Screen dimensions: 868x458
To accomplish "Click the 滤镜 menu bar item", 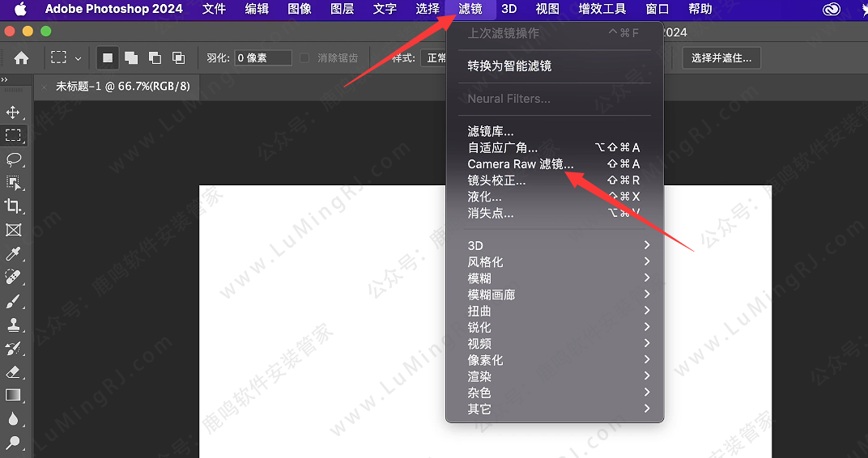I will [470, 9].
